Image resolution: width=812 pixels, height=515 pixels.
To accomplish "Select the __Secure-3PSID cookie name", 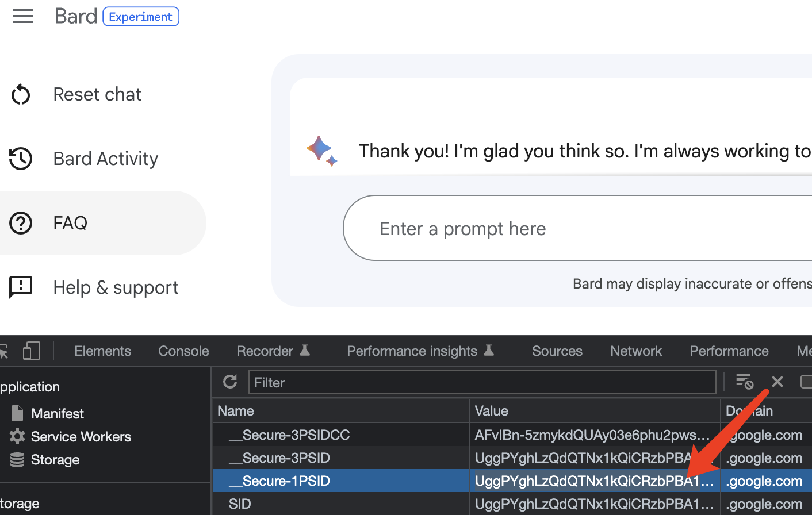I will click(279, 458).
